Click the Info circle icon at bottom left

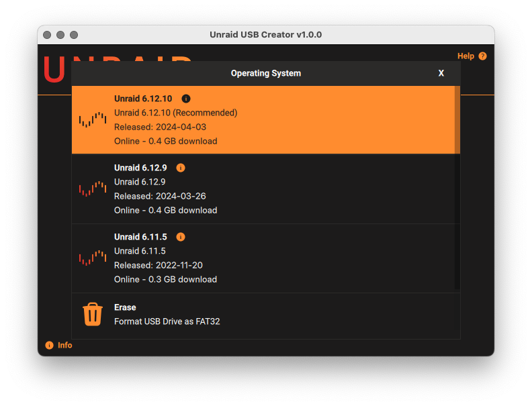[50, 345]
